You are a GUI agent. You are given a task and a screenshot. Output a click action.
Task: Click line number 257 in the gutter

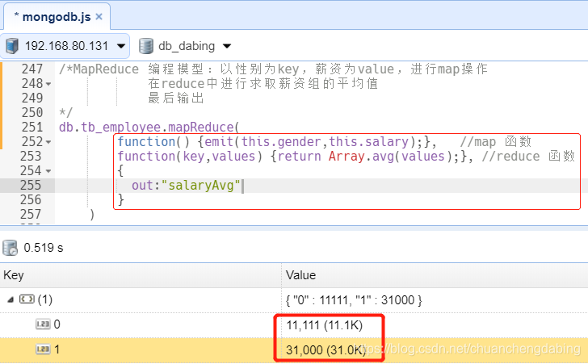31,214
